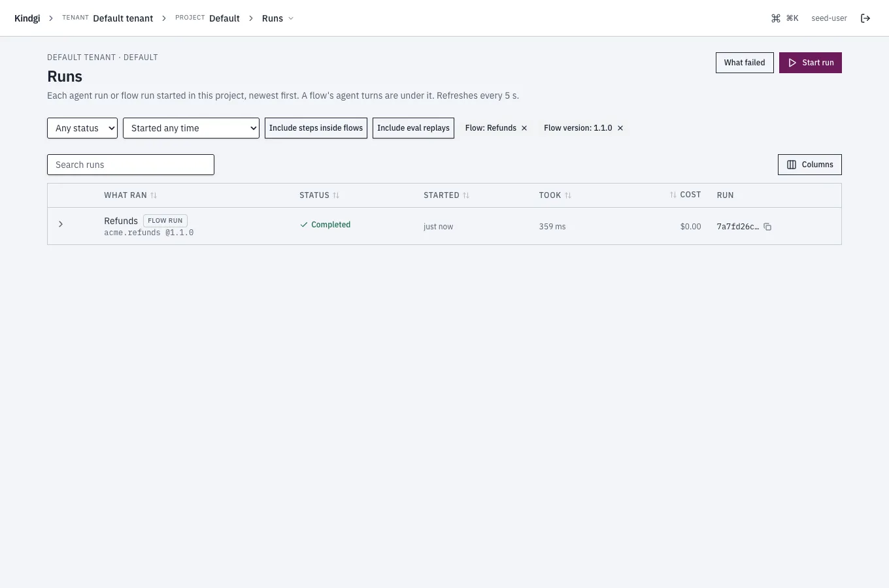
Task: Click the Start run button
Action: pyautogui.click(x=811, y=63)
